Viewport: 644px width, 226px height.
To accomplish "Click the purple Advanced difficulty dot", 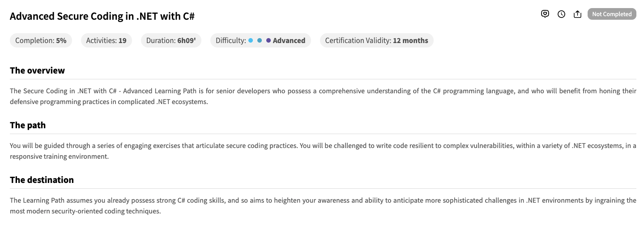I will pos(269,40).
